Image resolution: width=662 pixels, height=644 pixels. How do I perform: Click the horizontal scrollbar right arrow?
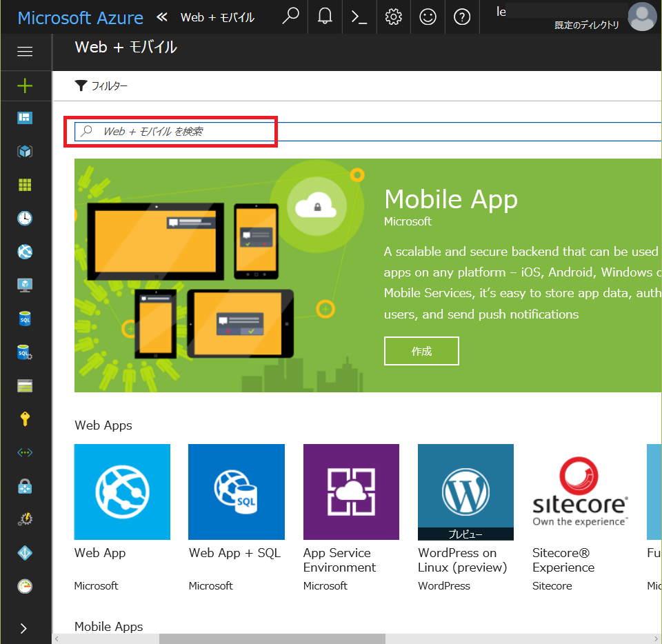click(656, 639)
